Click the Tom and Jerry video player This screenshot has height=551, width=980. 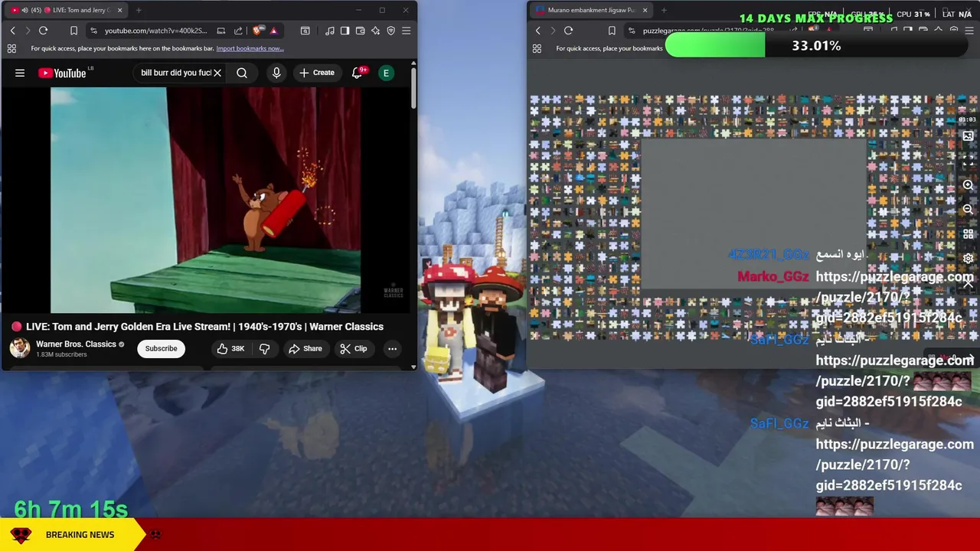205,201
